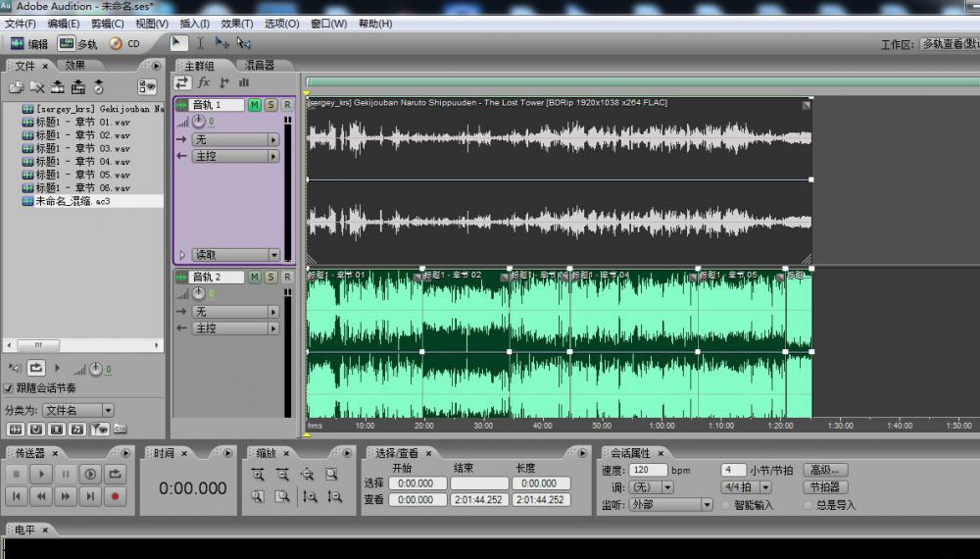Open track 2 output dropdown 主控
The image size is (980, 559).
235,329
